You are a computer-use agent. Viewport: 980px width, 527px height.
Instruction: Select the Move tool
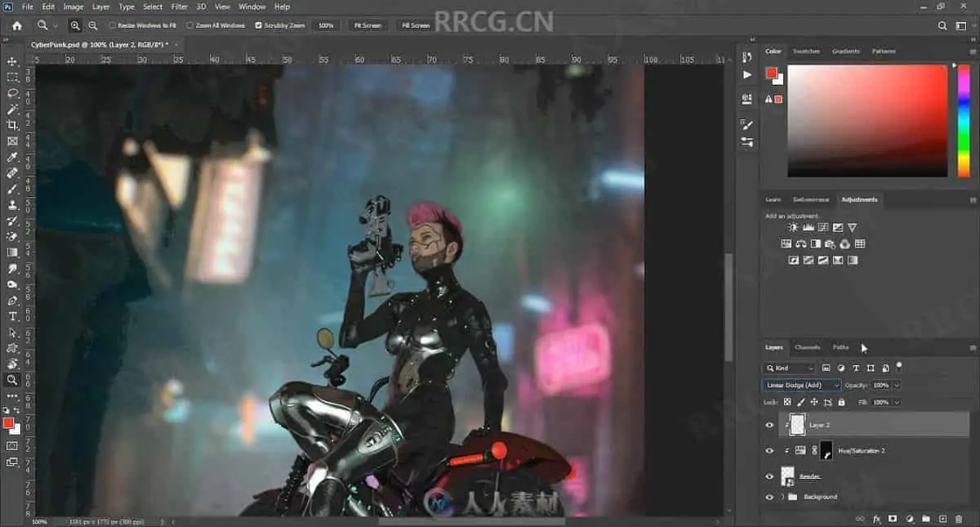click(x=12, y=61)
